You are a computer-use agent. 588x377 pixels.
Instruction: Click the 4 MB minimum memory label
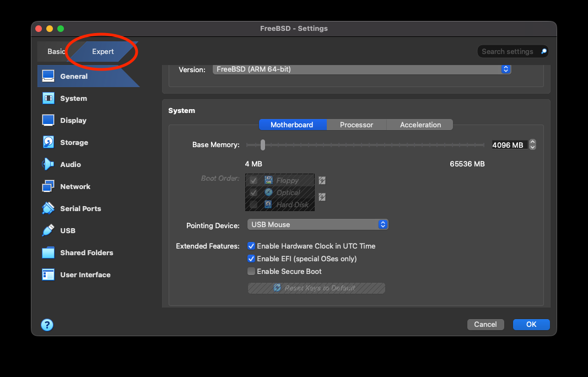[x=253, y=164]
